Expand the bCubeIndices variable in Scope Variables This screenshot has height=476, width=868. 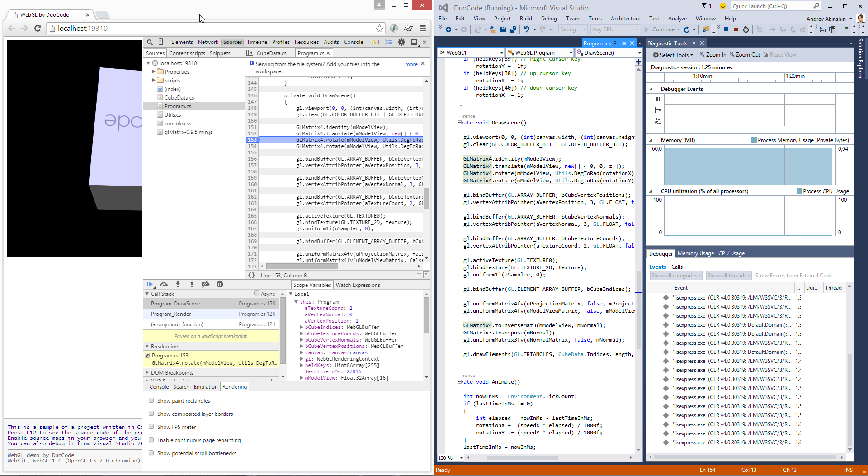point(302,327)
